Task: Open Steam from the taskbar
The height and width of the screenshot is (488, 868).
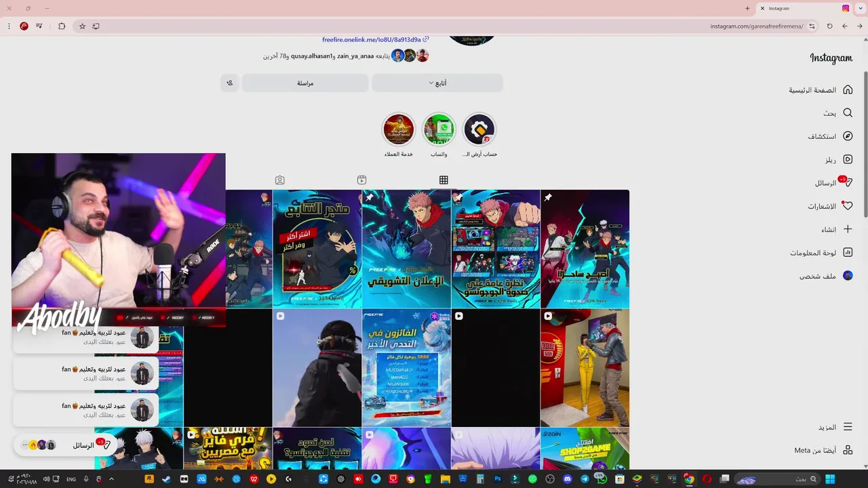Action: (x=166, y=479)
